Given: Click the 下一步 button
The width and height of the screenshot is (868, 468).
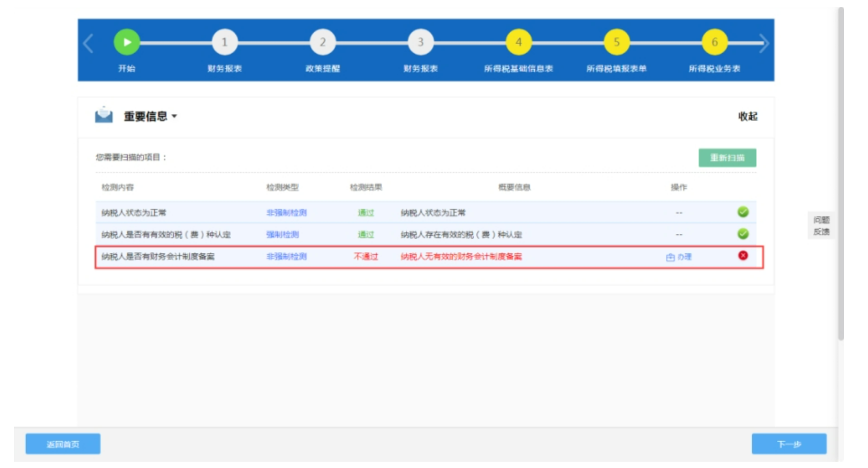Looking at the screenshot, I should pos(789,444).
